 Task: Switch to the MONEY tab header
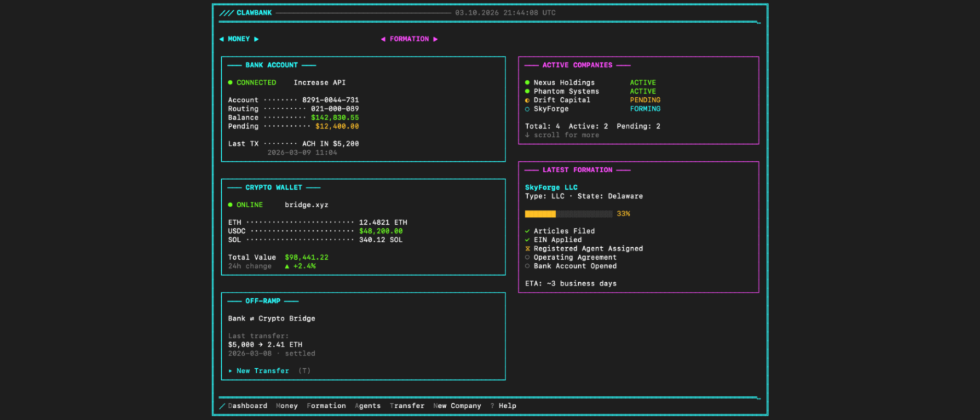239,39
